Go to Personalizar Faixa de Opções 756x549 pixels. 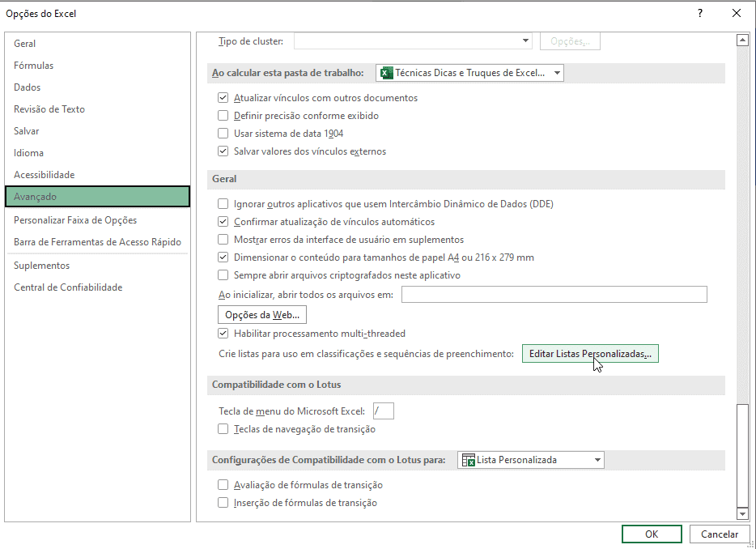coord(75,220)
